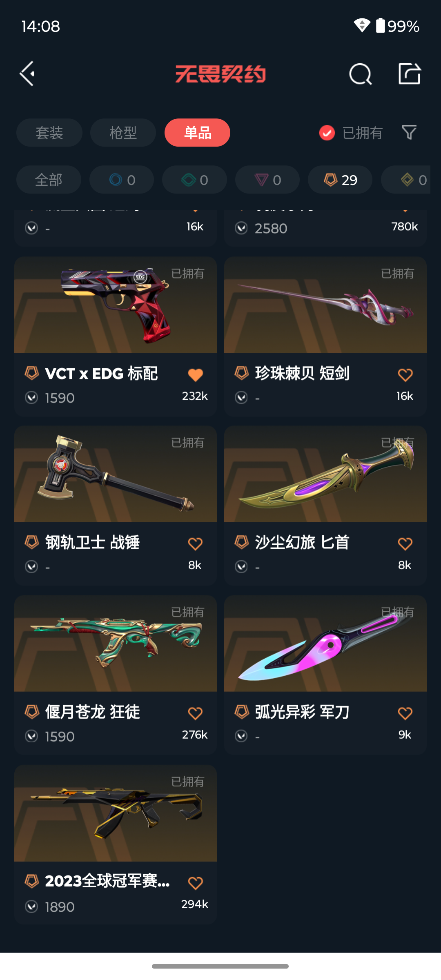441x980 pixels.
Task: Favorite 珍珠棘贝 短剑 with heart icon
Action: click(x=405, y=375)
